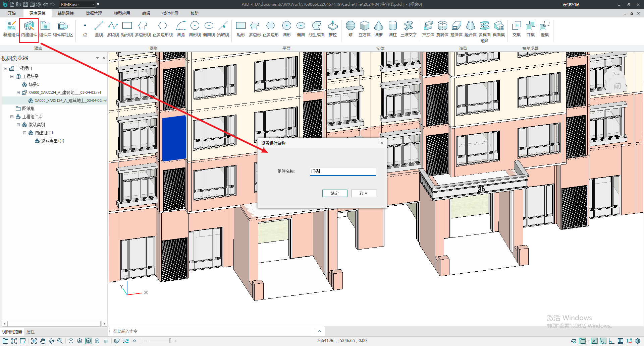The height and width of the screenshot is (346, 644).
Task: Open the 属性 tab at panel bottom
Action: 31,332
